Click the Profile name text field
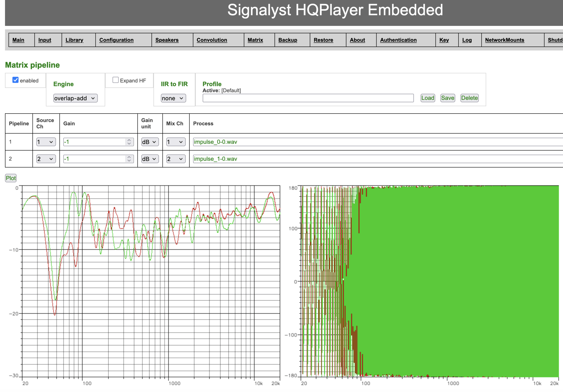This screenshot has height=392, width=563. 308,98
